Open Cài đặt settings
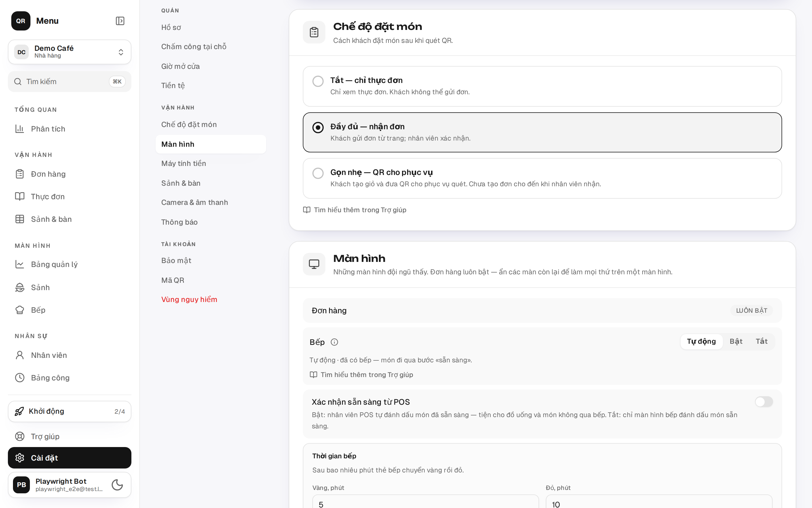Image resolution: width=812 pixels, height=508 pixels. [69, 457]
